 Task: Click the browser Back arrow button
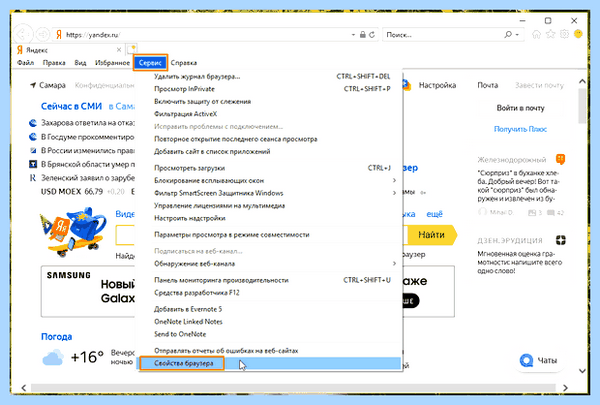point(23,34)
